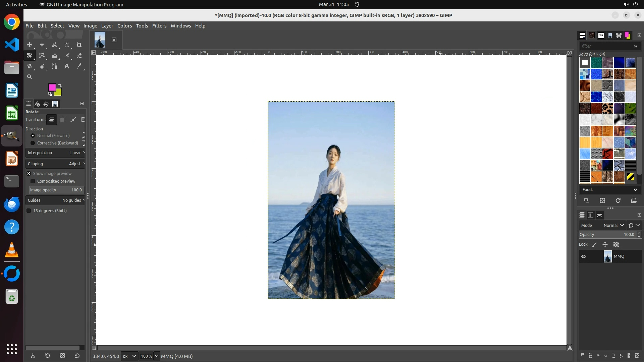Viewport: 644px width, 362px height.
Task: Open the Filters menu
Action: (x=159, y=26)
